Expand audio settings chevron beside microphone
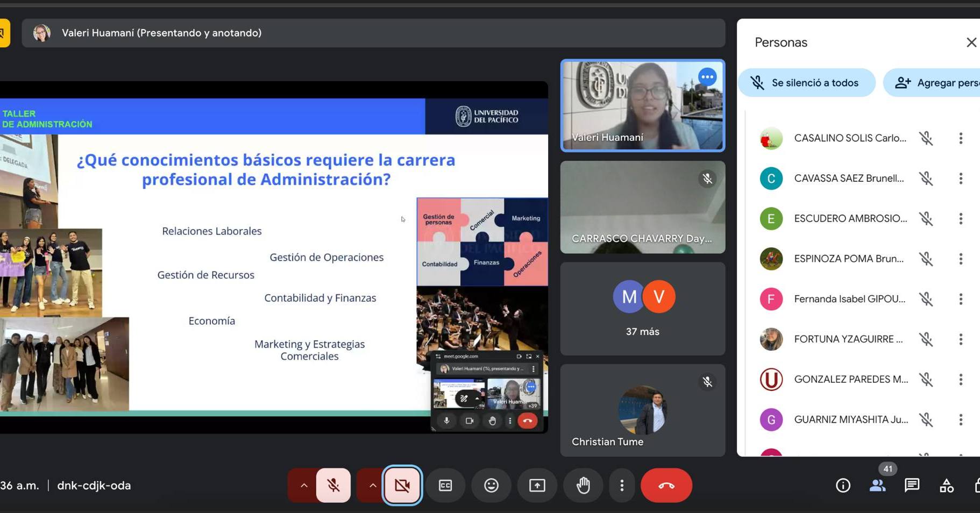980x513 pixels. click(x=304, y=486)
